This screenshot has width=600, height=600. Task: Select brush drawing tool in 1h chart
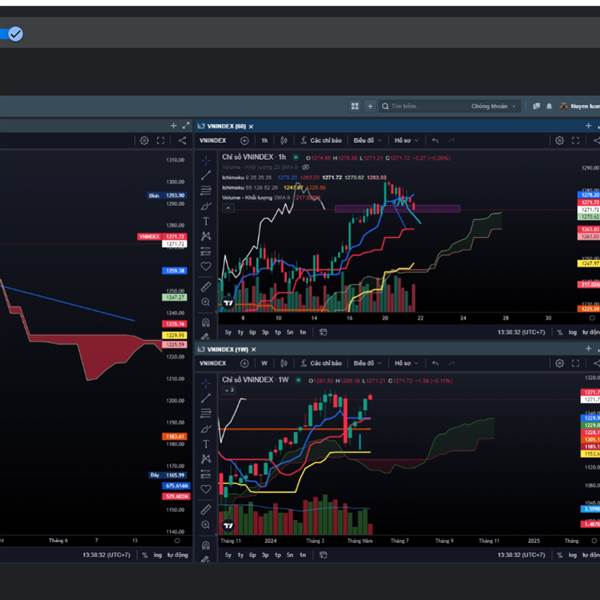[x=206, y=206]
